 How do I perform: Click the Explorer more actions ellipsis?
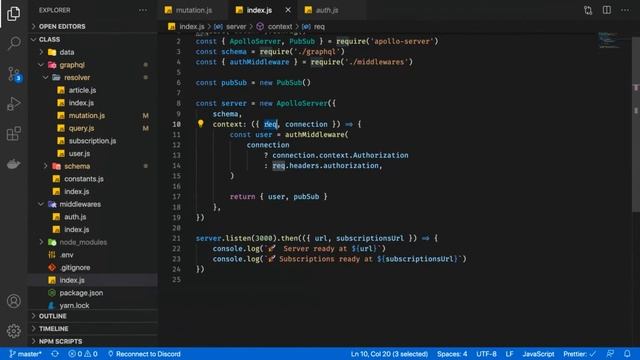143,10
